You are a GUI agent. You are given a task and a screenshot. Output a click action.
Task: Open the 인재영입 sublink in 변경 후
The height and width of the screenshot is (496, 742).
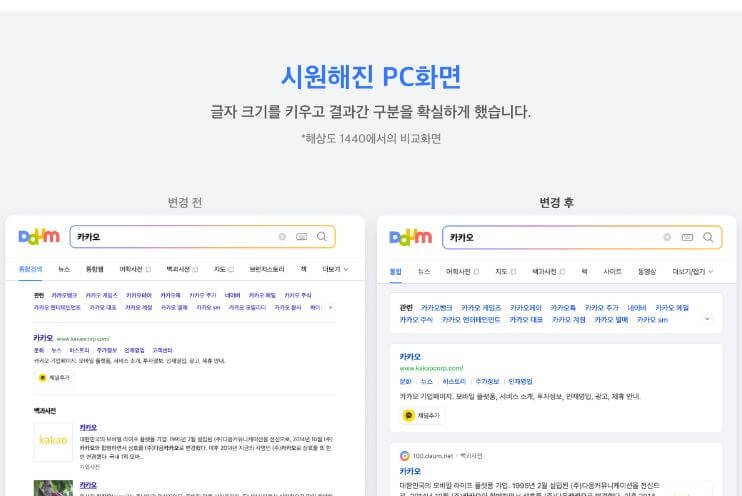[x=521, y=381]
